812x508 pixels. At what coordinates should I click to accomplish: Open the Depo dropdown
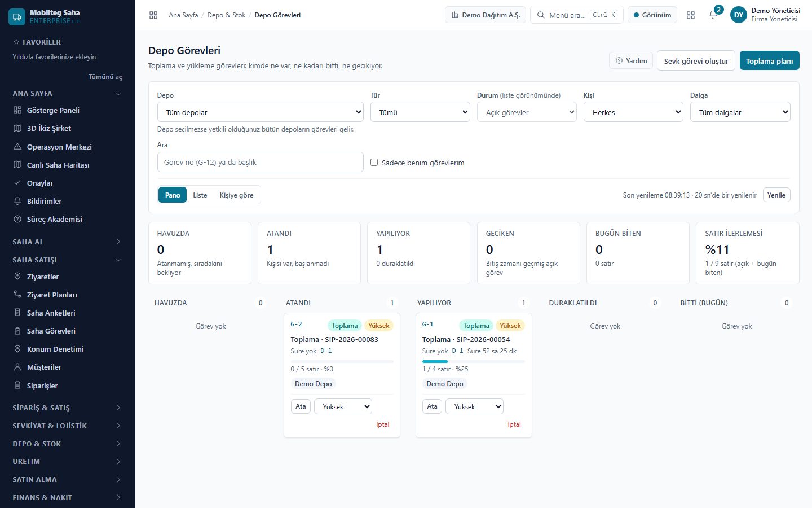coord(261,112)
